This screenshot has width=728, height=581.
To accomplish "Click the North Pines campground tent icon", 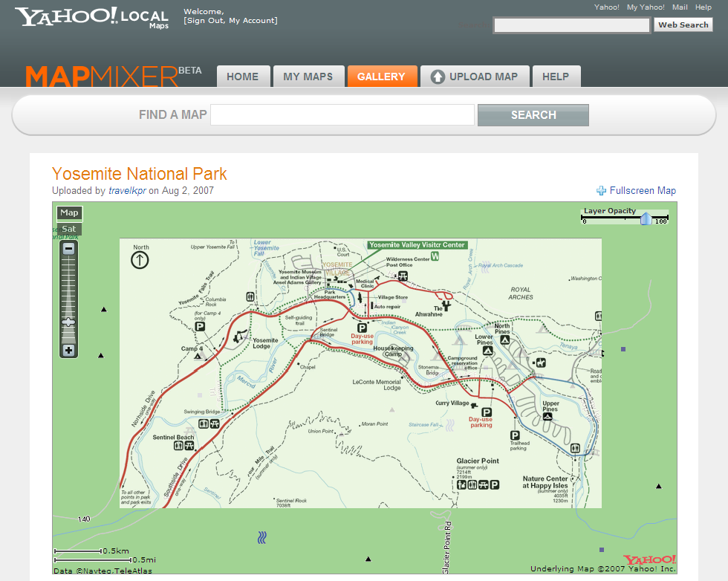I will click(x=504, y=340).
